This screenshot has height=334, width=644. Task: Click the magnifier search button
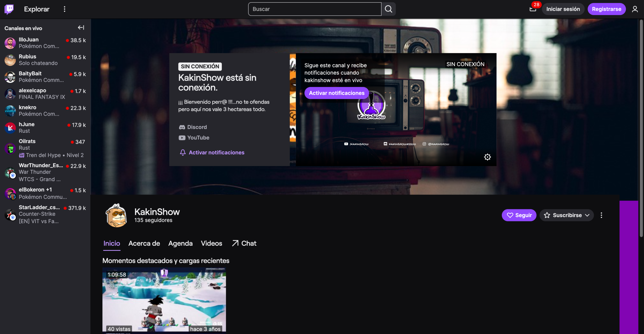point(388,9)
